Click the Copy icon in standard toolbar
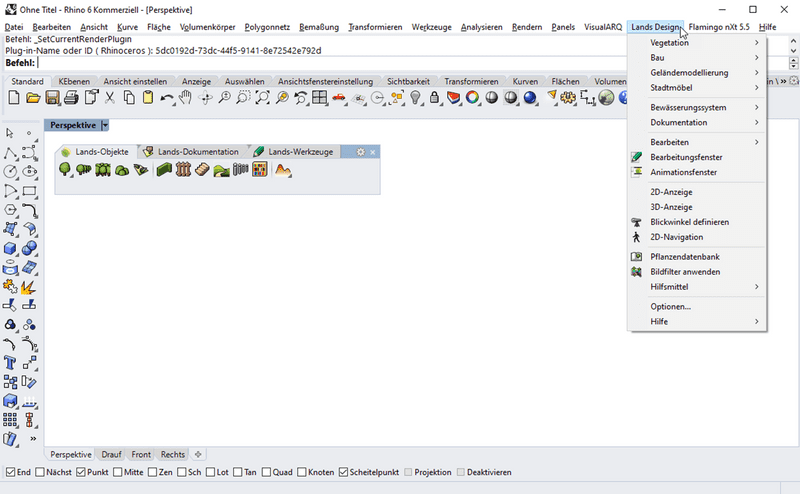This screenshot has height=494, width=800. [129, 97]
